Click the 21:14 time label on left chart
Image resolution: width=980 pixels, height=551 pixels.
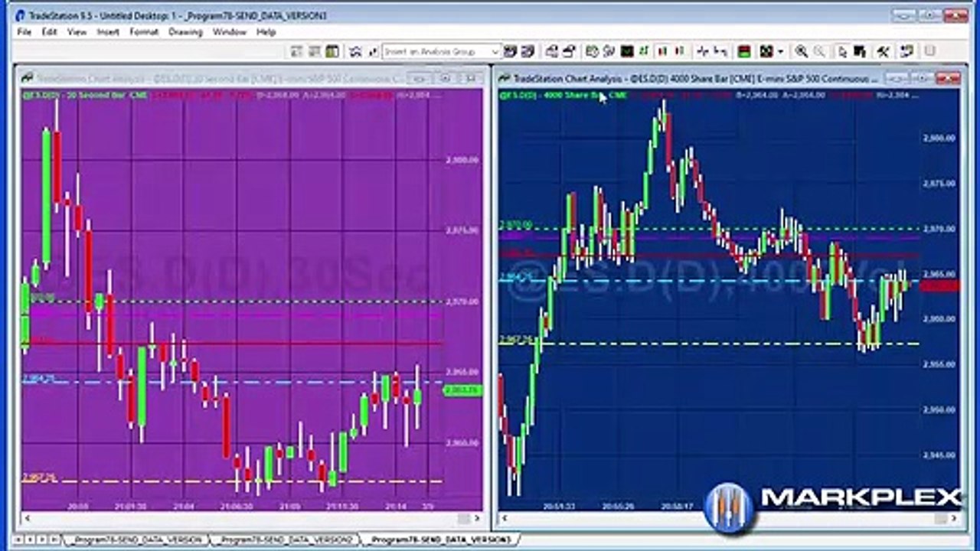[395, 506]
